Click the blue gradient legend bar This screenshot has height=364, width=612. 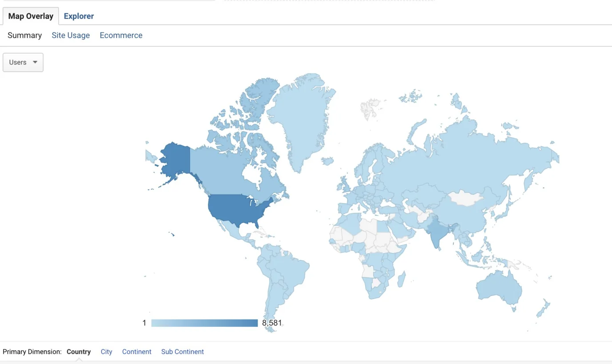coord(204,323)
